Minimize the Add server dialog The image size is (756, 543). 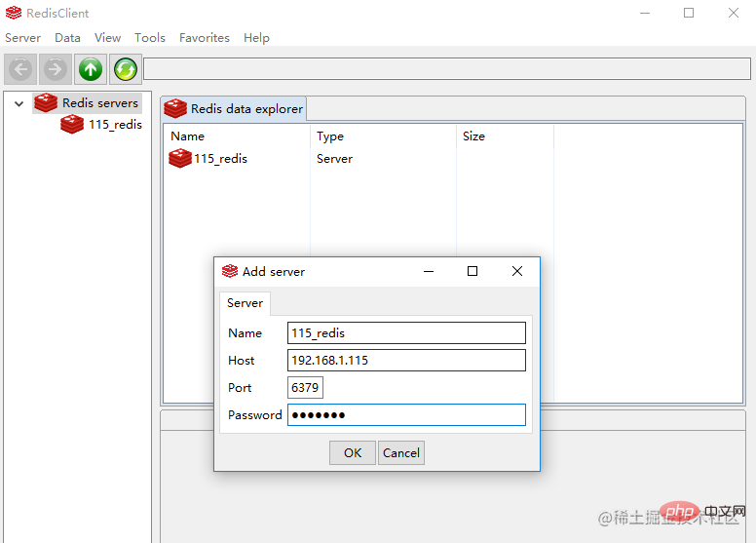(x=429, y=271)
